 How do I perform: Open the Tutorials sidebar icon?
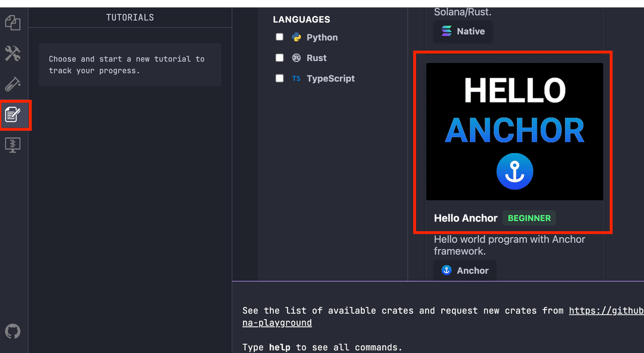13,114
